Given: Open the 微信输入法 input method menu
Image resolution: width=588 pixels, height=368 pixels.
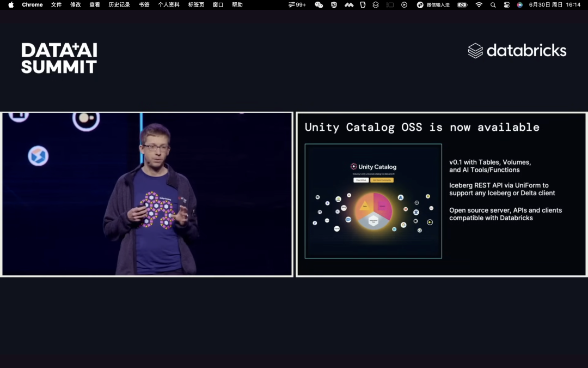Looking at the screenshot, I should click(433, 5).
